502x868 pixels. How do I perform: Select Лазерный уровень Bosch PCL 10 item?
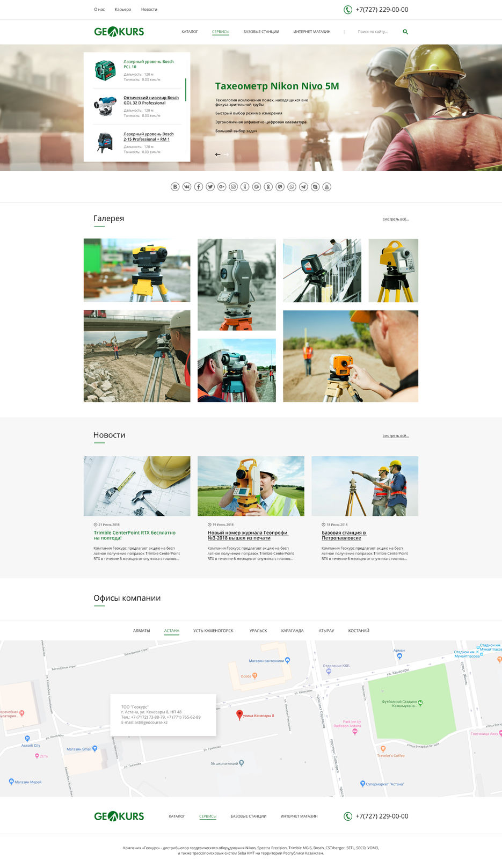tap(148, 64)
